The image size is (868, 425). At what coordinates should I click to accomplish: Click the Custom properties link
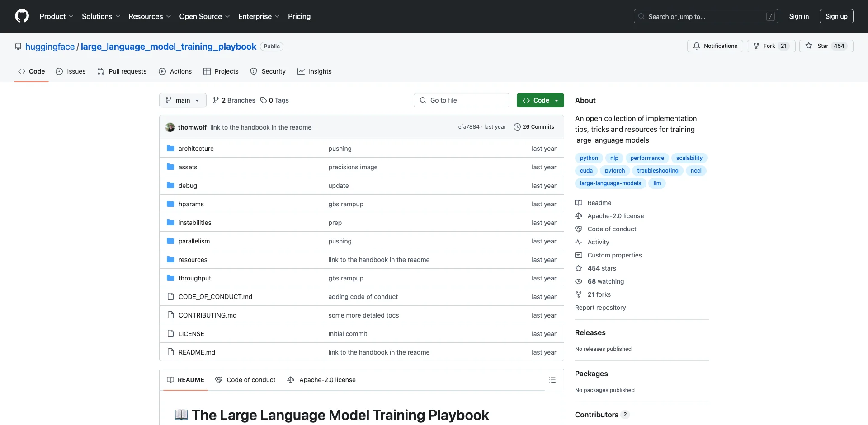pyautogui.click(x=615, y=255)
